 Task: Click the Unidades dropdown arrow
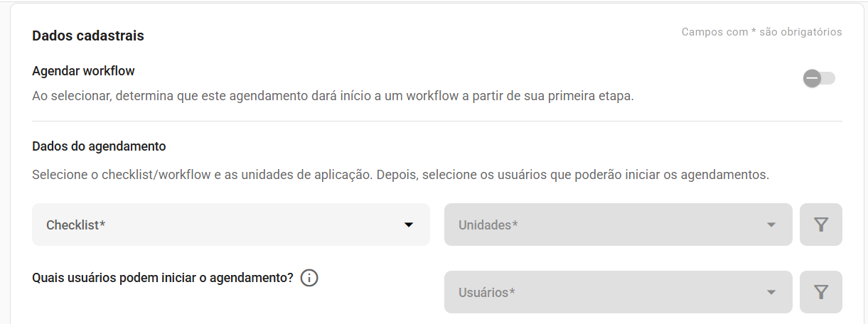(x=771, y=225)
